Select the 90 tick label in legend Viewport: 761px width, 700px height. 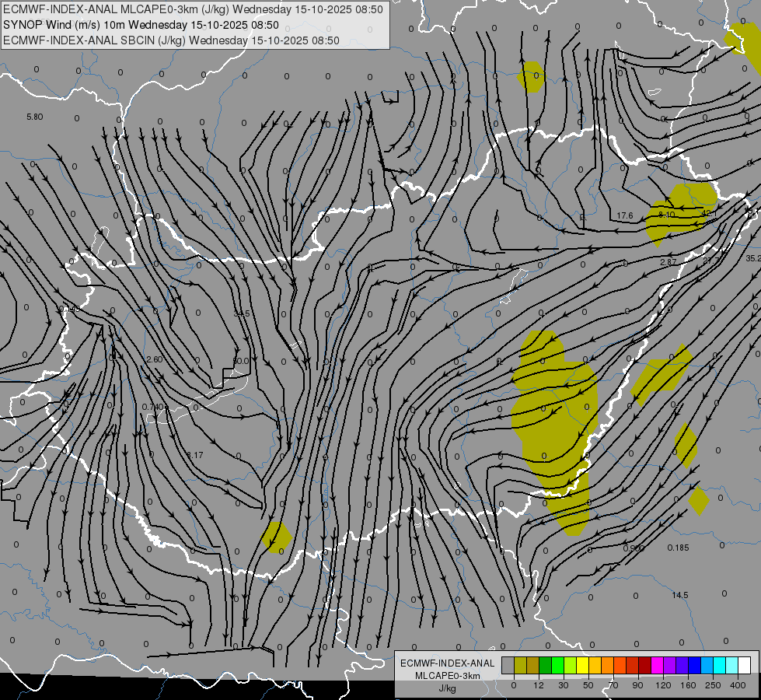(x=637, y=685)
